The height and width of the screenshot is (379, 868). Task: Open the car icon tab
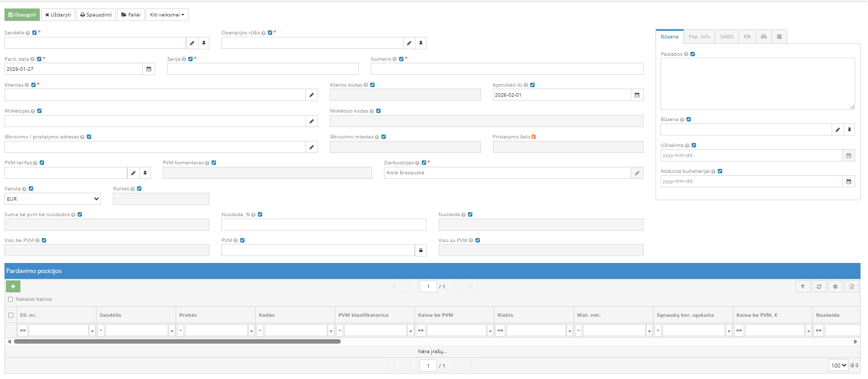pyautogui.click(x=764, y=37)
